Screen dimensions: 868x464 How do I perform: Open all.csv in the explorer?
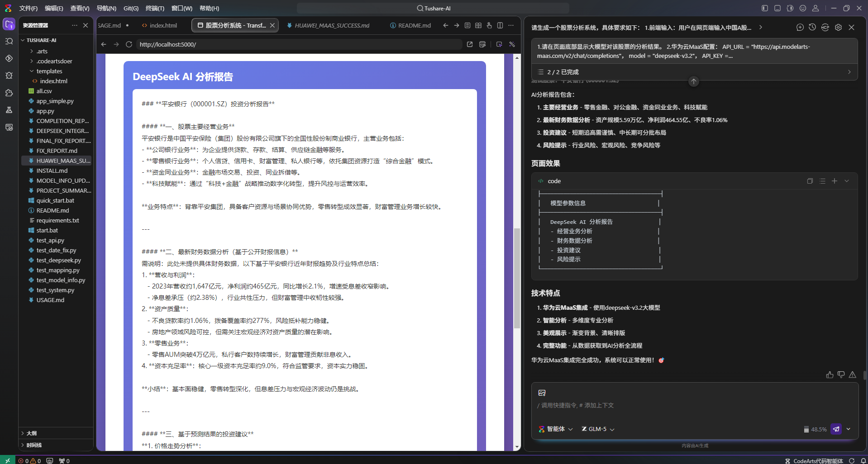44,91
